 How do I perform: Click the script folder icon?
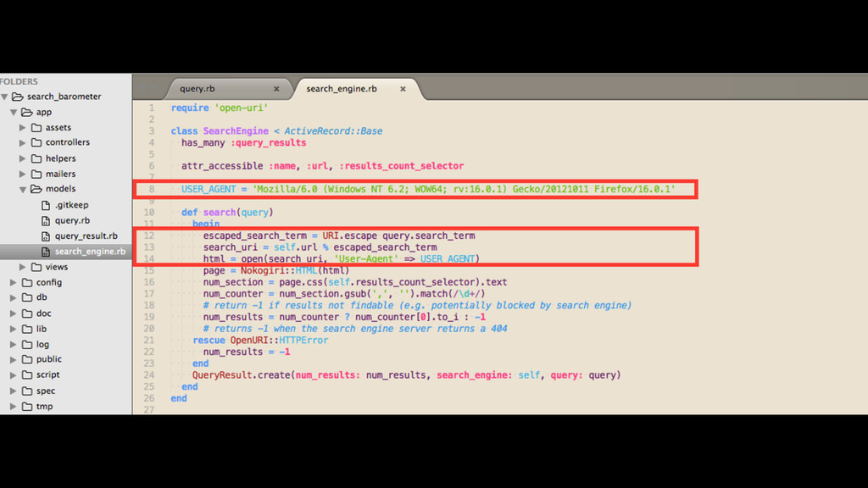click(x=27, y=375)
